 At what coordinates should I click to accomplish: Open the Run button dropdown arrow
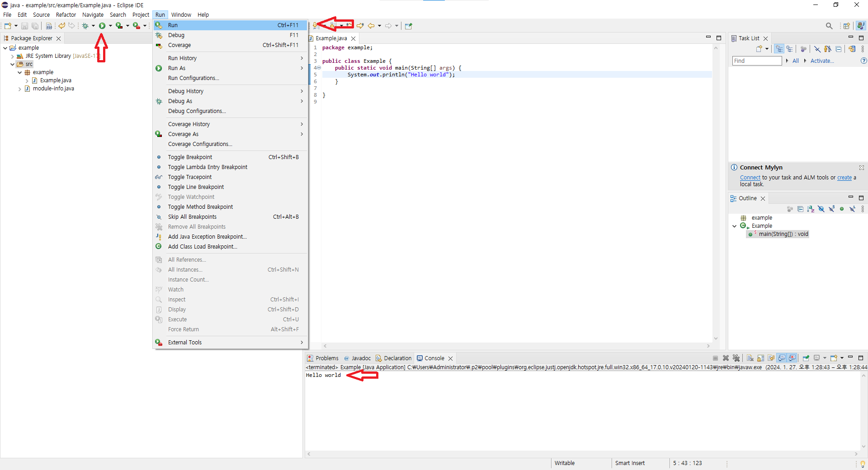[110, 26]
